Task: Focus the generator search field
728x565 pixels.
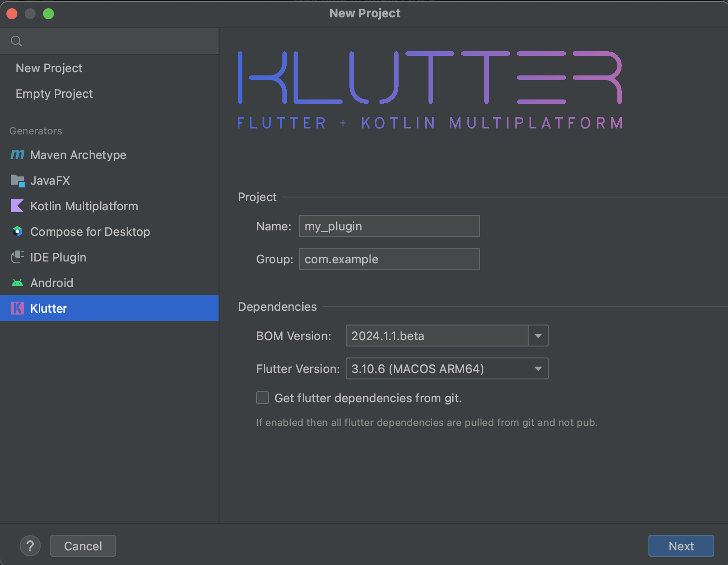Action: coord(109,41)
